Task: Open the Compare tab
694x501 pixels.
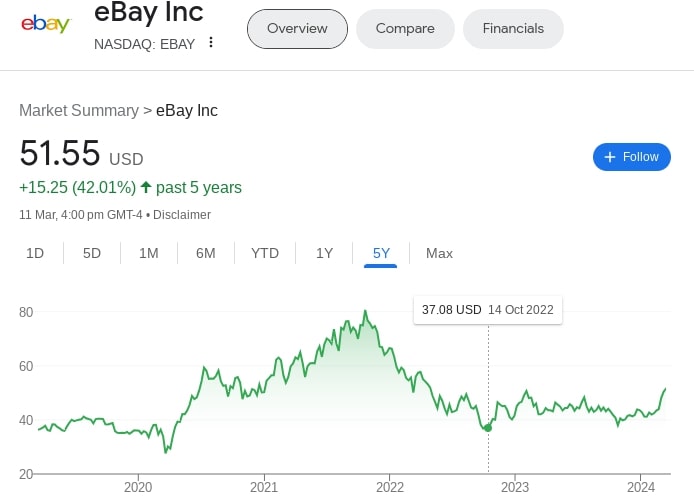Action: point(405,28)
